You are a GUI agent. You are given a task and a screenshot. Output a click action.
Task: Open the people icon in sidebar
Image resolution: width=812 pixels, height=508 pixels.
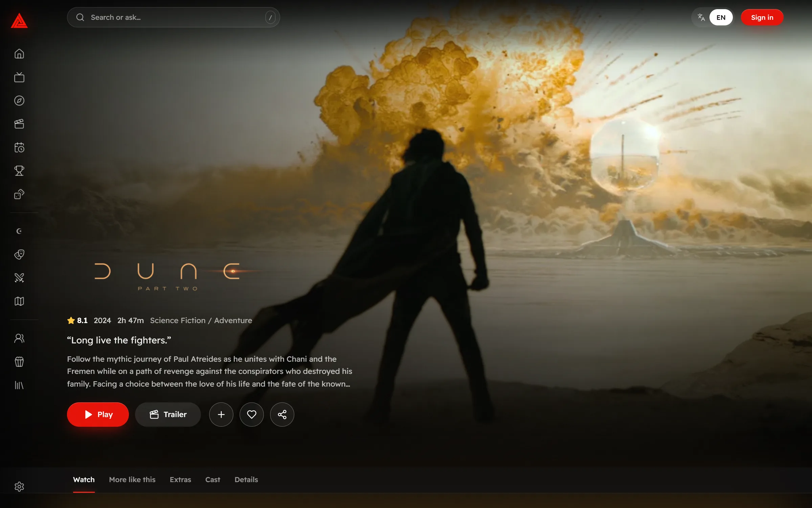[19, 338]
